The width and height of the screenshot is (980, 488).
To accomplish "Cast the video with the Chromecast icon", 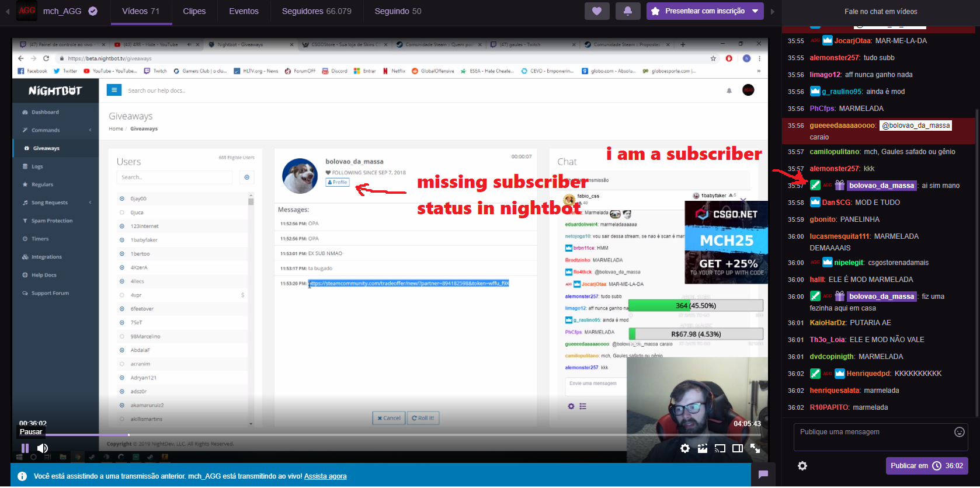I will coord(720,448).
